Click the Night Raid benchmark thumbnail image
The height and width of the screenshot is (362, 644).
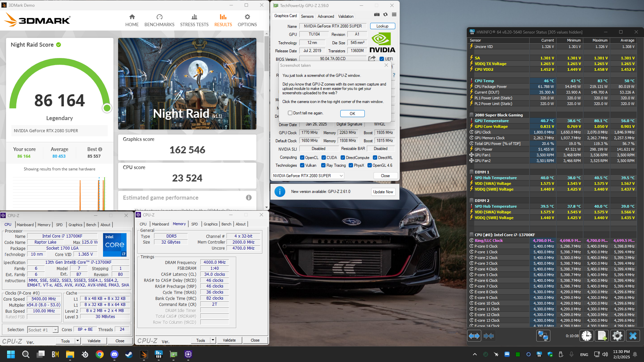[x=187, y=84]
